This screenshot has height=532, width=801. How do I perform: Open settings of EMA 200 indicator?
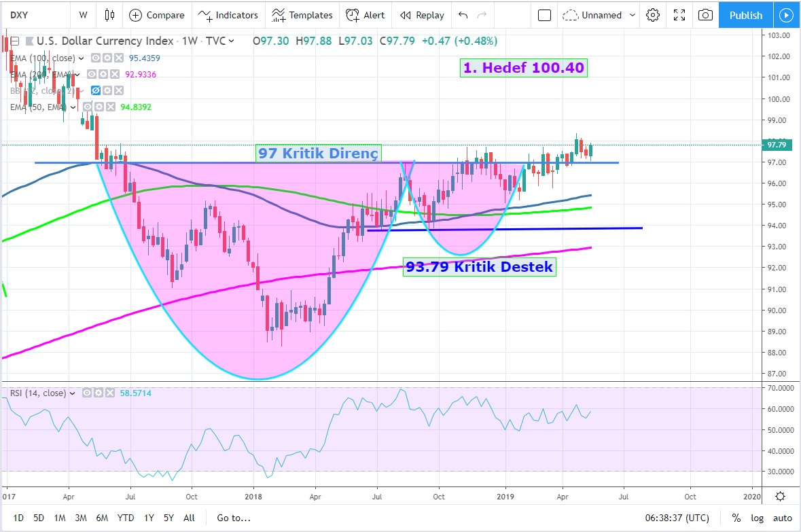(x=103, y=74)
